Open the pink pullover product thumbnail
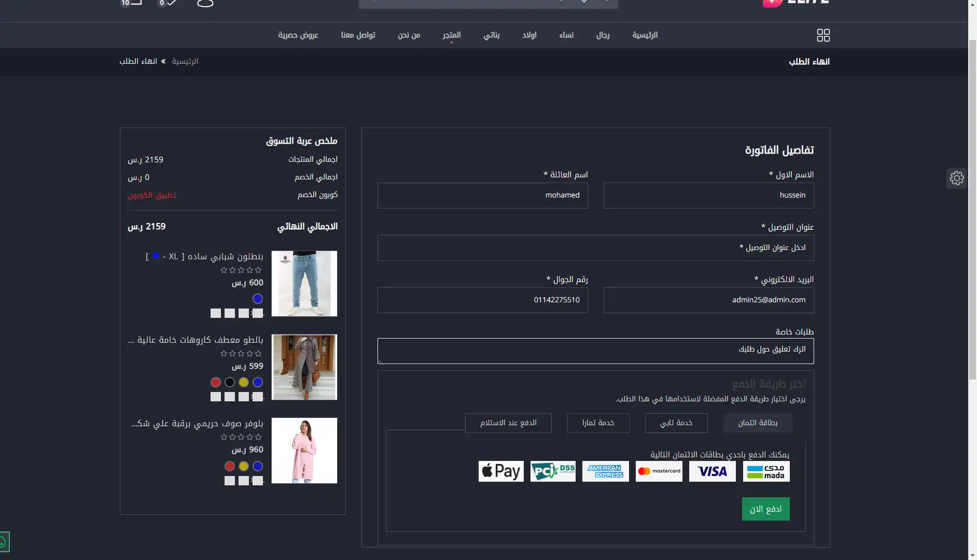This screenshot has width=977, height=560. 304,451
